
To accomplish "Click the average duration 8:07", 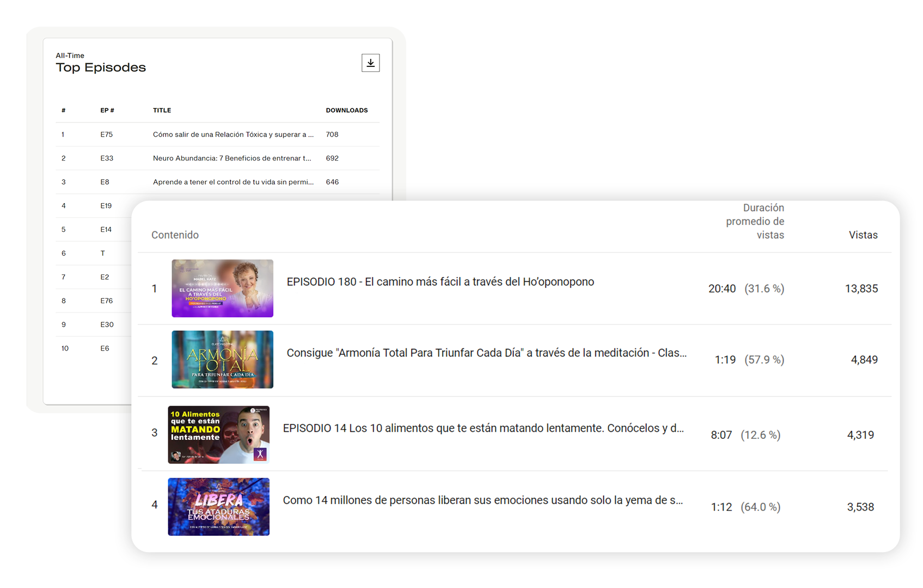I will tap(722, 435).
